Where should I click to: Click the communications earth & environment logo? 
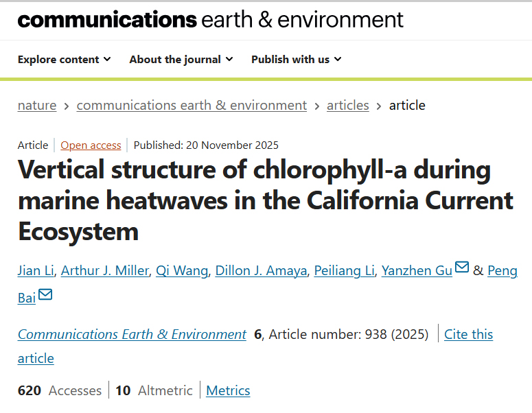click(210, 19)
